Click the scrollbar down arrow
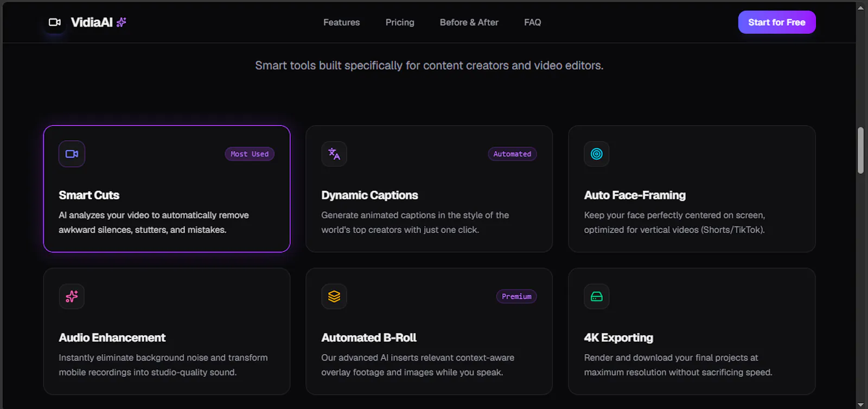The image size is (868, 409). (x=860, y=405)
